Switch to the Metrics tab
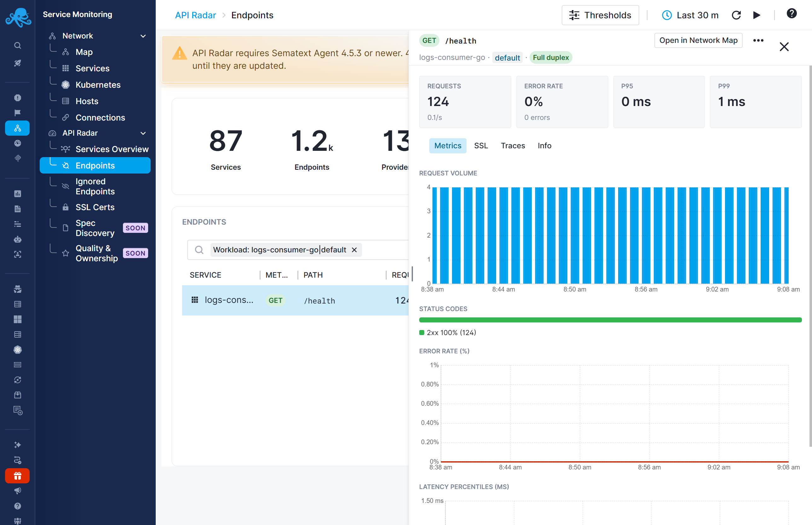The width and height of the screenshot is (812, 525). point(448,145)
